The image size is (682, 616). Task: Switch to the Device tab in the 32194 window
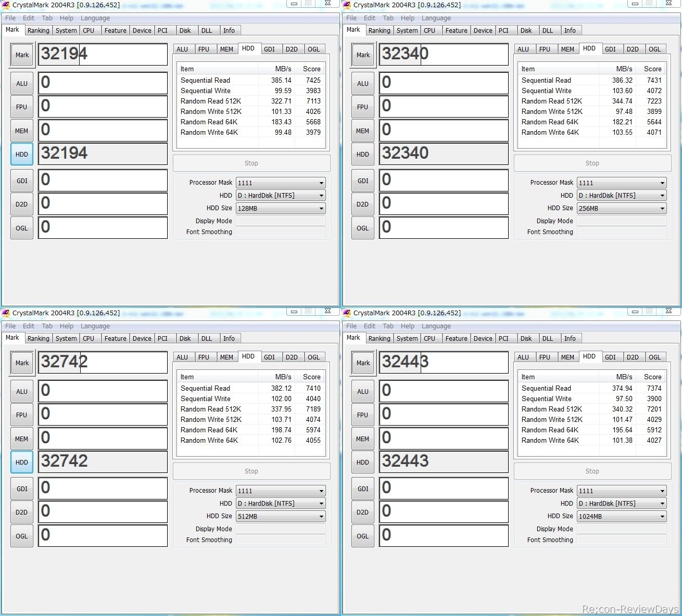(x=142, y=31)
